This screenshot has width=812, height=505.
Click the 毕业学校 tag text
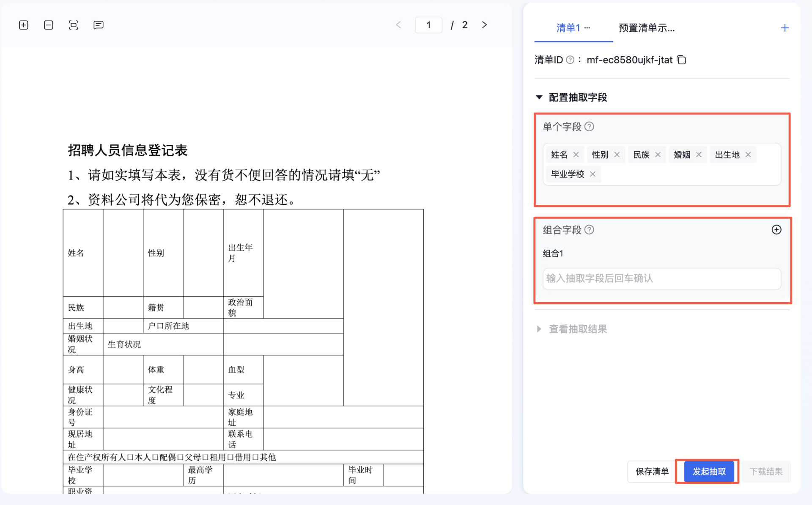(568, 174)
